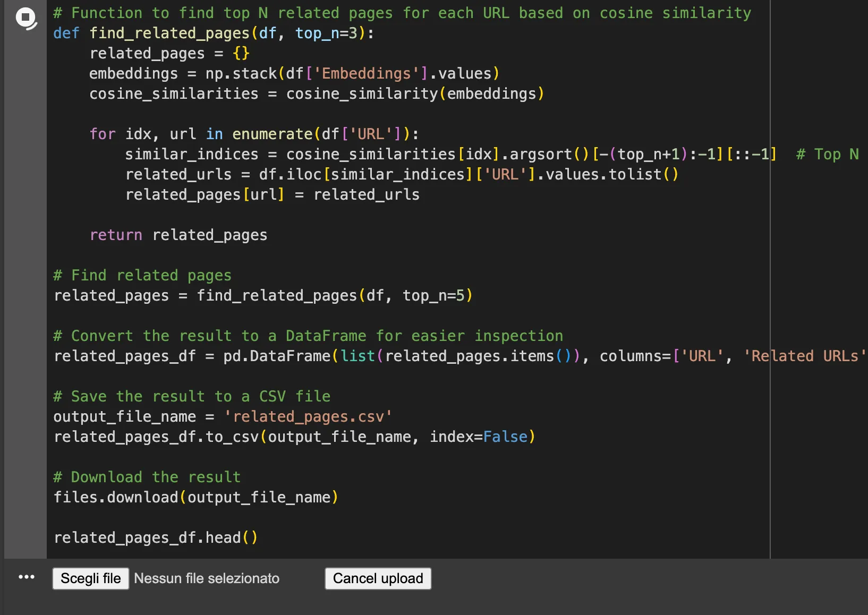Screen dimensions: 868x615
Task: Click the return related_pages statement
Action: coord(178,235)
